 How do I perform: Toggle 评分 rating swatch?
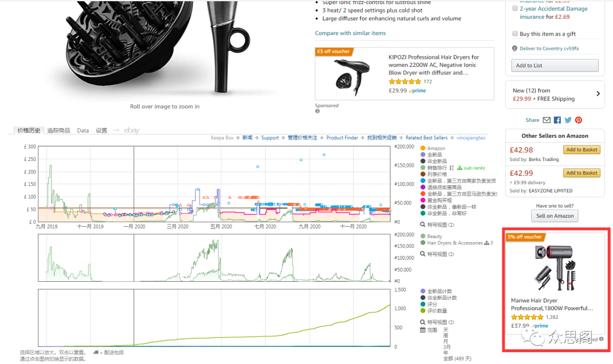[x=423, y=304]
